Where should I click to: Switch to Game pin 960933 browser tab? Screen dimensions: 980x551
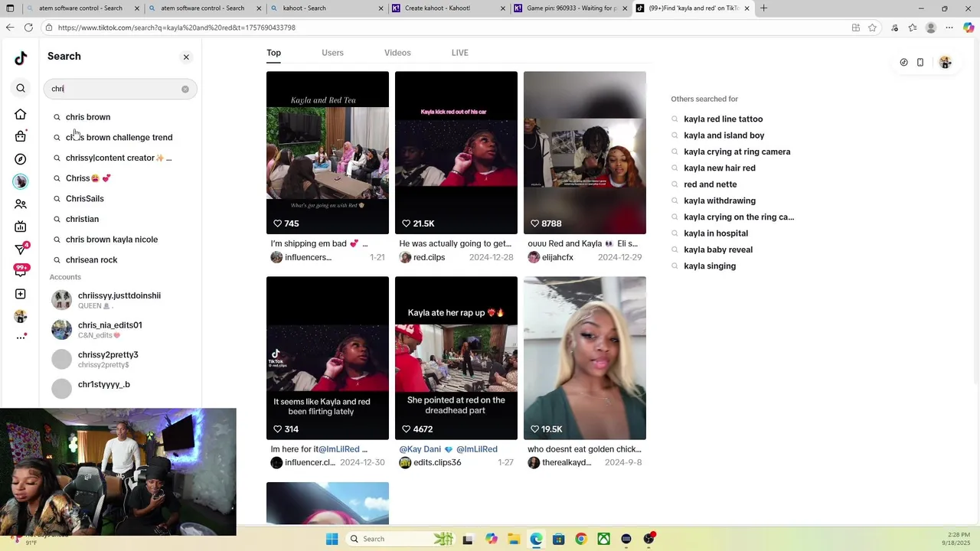570,8
